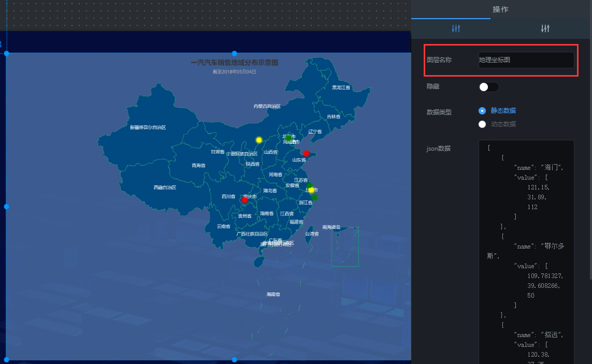The height and width of the screenshot is (364, 592).
Task: Toggle the 隐藏 switch
Action: [488, 87]
